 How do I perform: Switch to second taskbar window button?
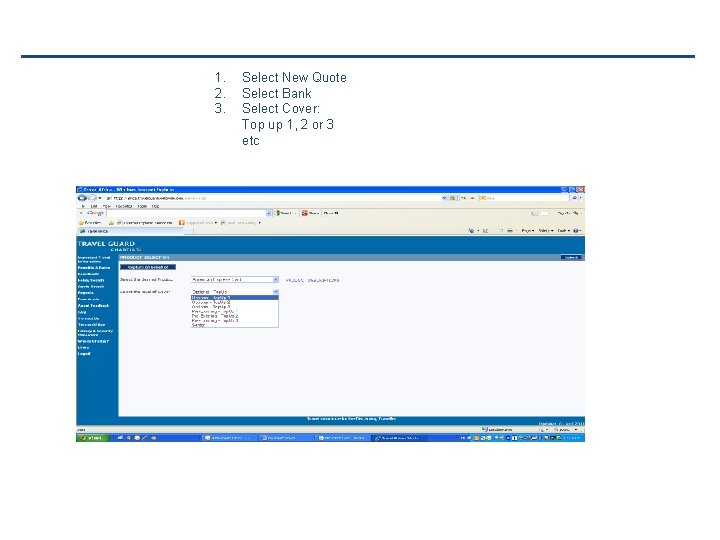coord(287,438)
